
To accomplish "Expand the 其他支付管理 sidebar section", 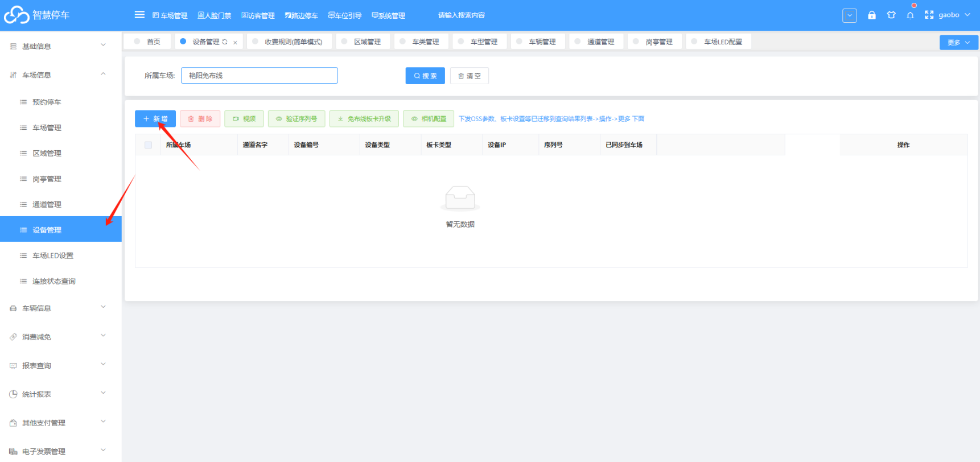I will coord(61,423).
